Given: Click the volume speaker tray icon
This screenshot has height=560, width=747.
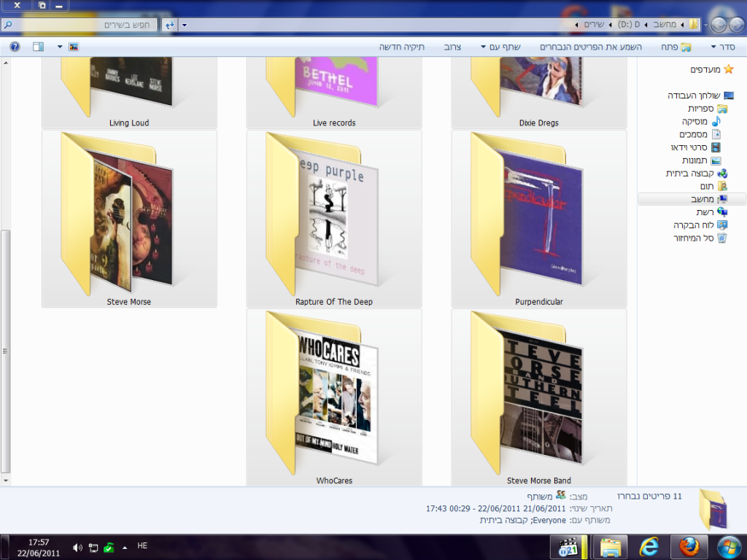Looking at the screenshot, I should pos(77,548).
